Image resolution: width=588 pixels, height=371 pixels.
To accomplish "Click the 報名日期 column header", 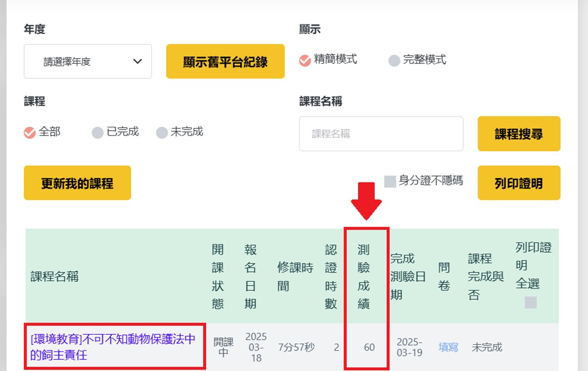I will (x=251, y=276).
